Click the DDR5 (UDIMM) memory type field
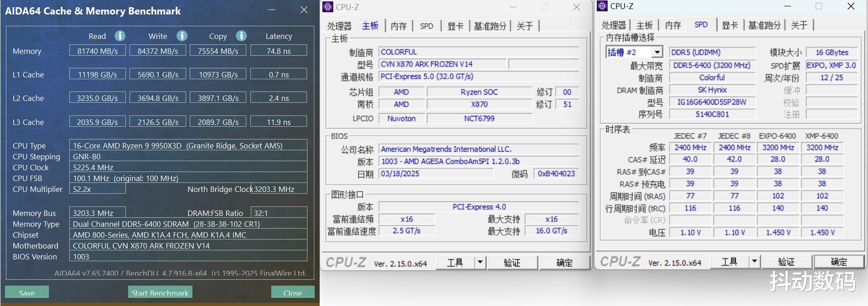This screenshot has height=306, width=868. coord(712,52)
